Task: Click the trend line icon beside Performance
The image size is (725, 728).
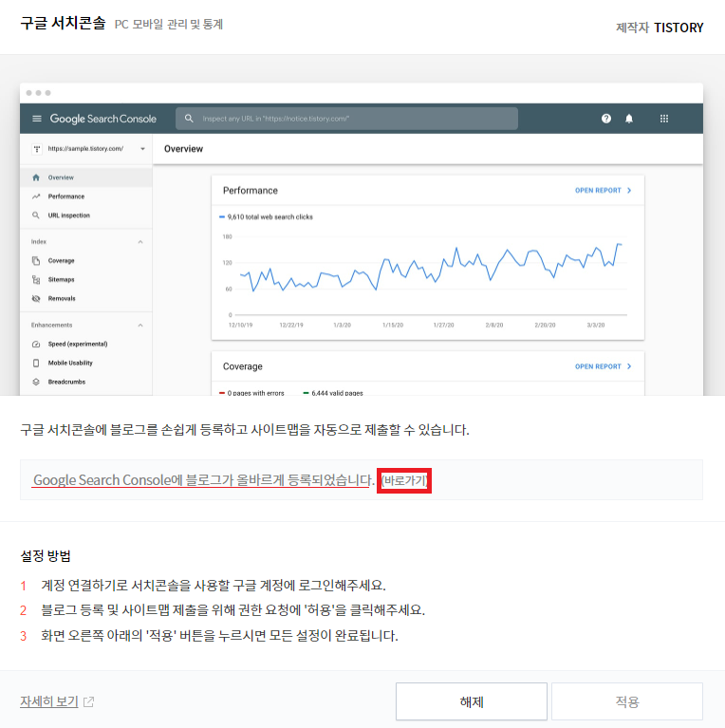Action: [36, 196]
